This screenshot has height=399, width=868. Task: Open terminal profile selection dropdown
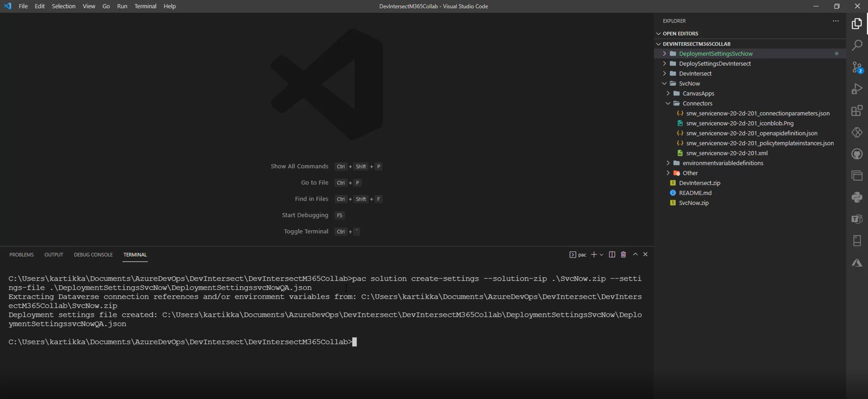(x=601, y=255)
